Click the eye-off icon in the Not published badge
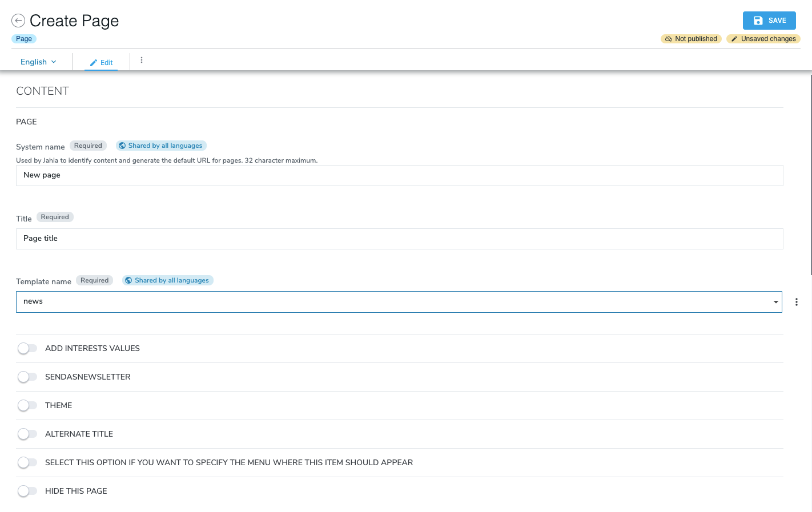The image size is (812, 512). click(x=668, y=39)
